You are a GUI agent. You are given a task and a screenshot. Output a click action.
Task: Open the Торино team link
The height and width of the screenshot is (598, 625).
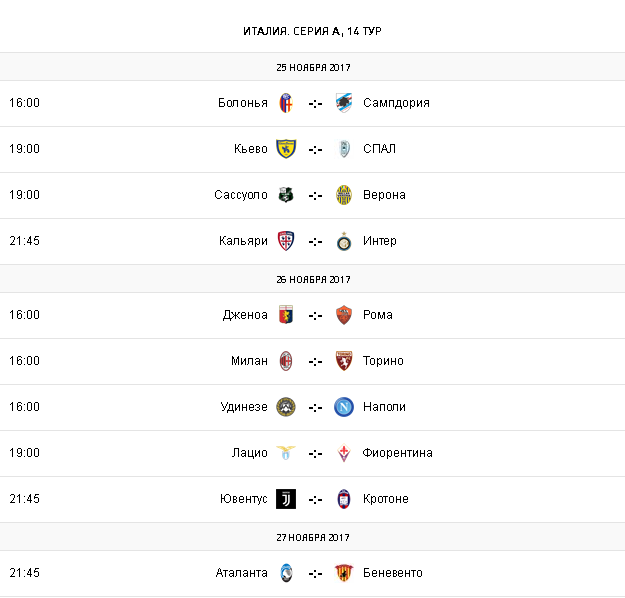tap(384, 361)
